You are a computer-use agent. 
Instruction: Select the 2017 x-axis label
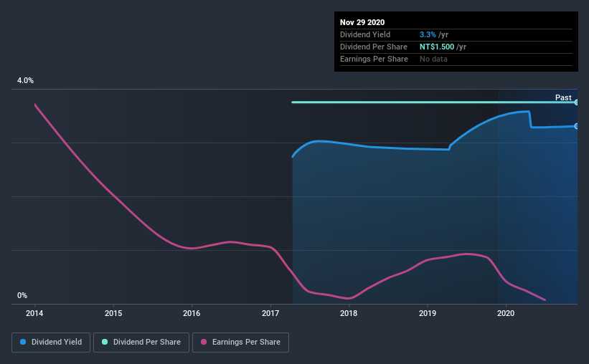[x=270, y=313]
